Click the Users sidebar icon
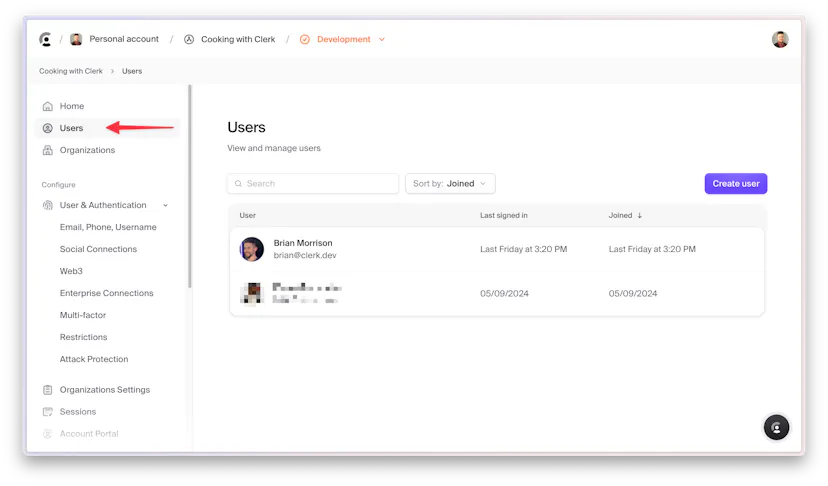This screenshot has width=828, height=486. coord(48,128)
